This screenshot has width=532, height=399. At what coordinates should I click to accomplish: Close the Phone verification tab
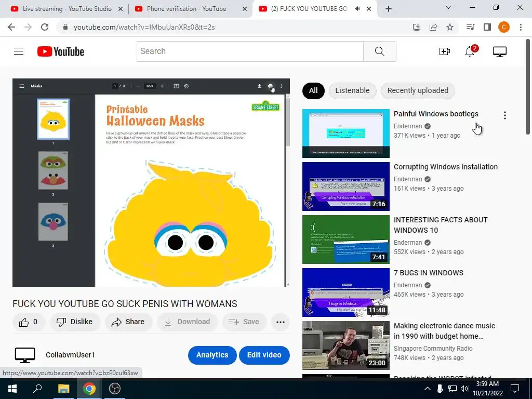point(244,9)
